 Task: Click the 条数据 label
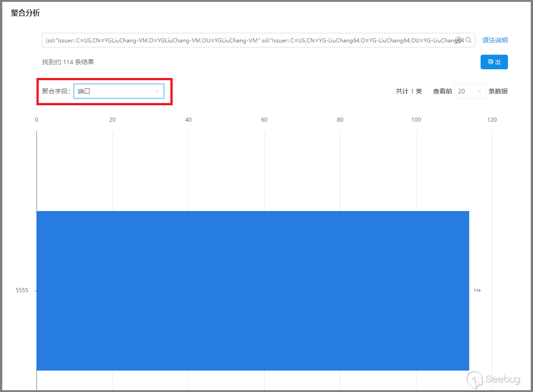(x=498, y=91)
